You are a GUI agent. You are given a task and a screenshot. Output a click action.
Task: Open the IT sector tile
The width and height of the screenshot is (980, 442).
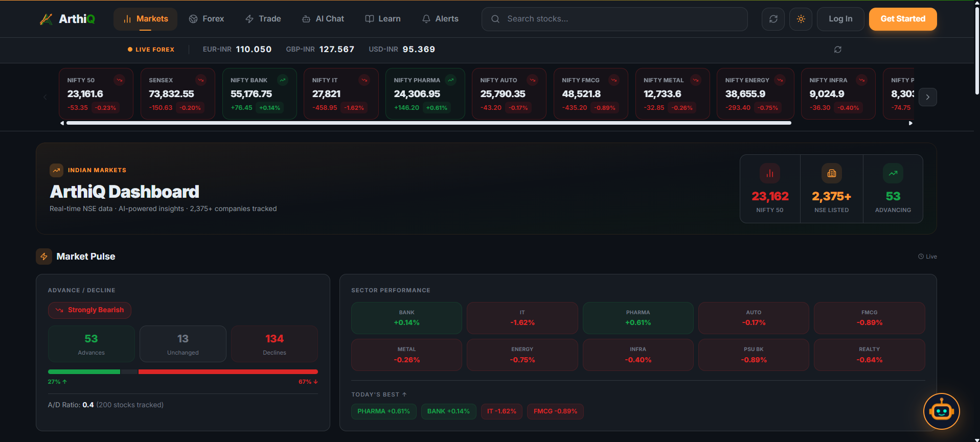point(522,318)
